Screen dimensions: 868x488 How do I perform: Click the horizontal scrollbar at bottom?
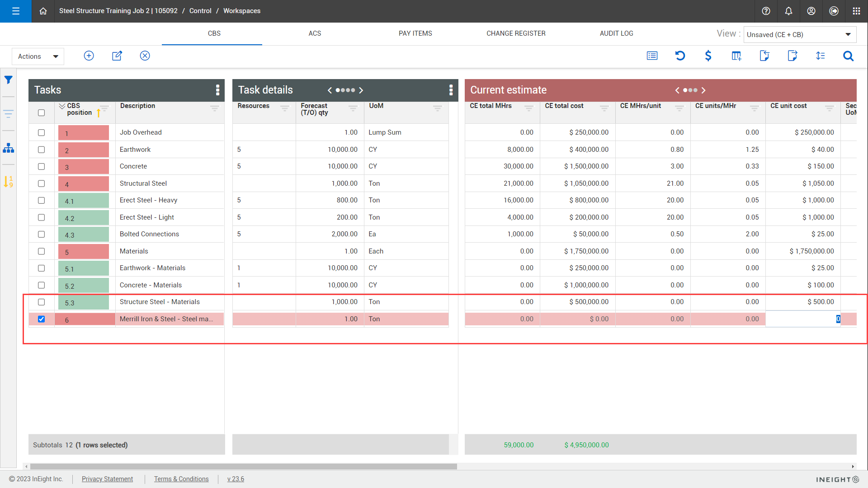tap(243, 466)
